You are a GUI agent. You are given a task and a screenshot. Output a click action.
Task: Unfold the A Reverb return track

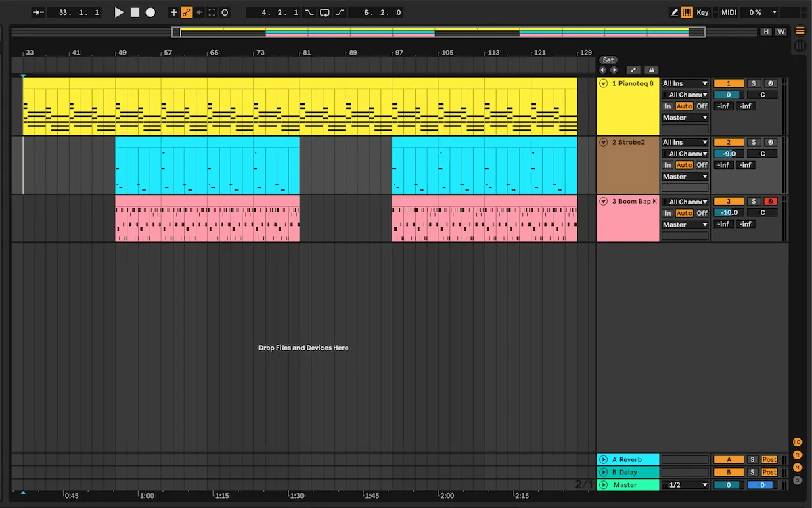(604, 460)
